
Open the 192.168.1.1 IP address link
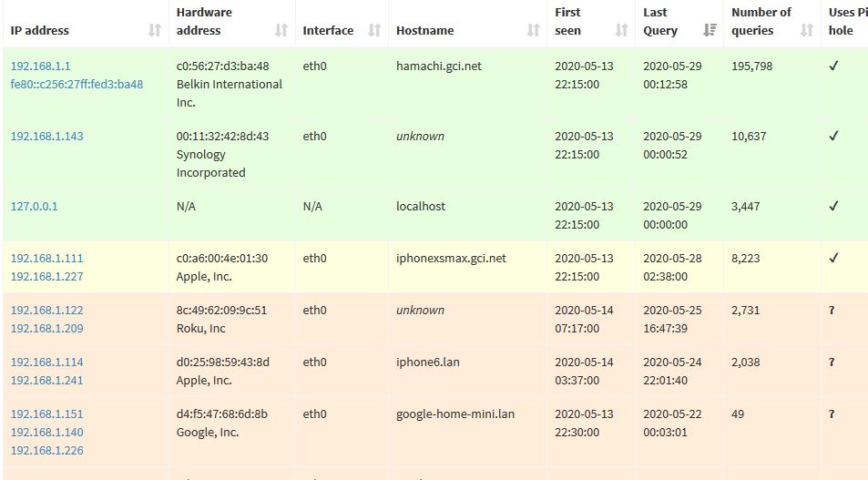click(x=40, y=66)
